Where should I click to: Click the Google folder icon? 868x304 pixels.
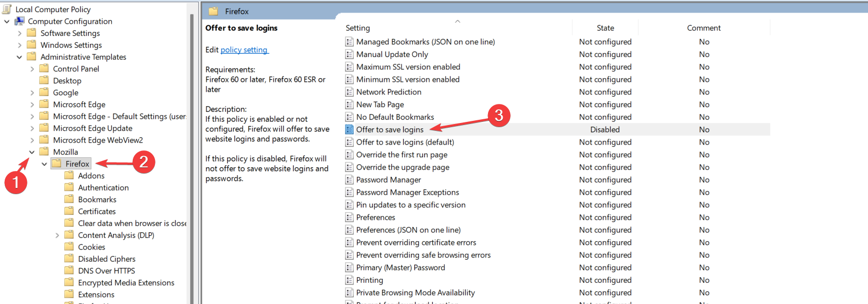click(x=44, y=92)
